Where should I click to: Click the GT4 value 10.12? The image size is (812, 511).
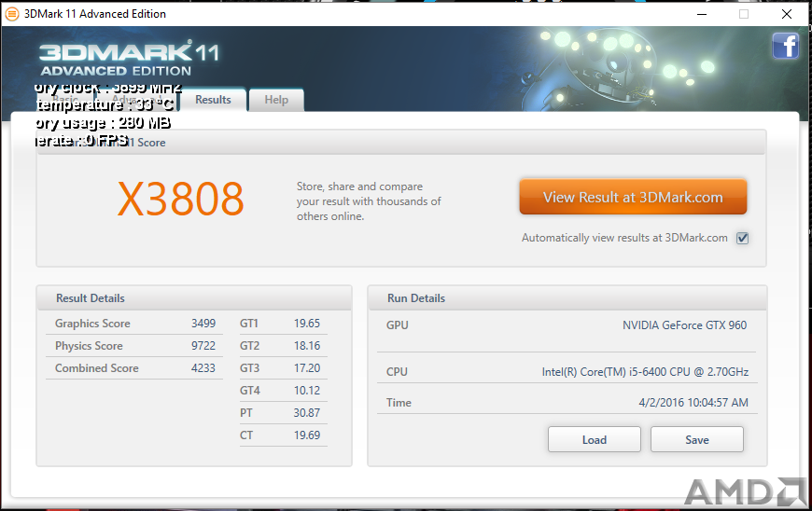coord(307,391)
